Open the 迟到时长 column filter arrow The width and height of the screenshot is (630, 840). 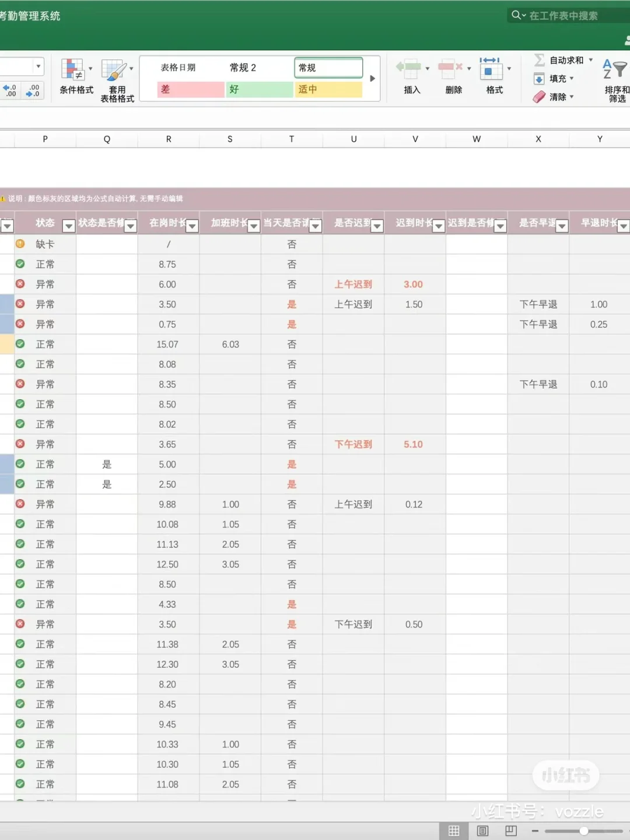click(x=439, y=226)
